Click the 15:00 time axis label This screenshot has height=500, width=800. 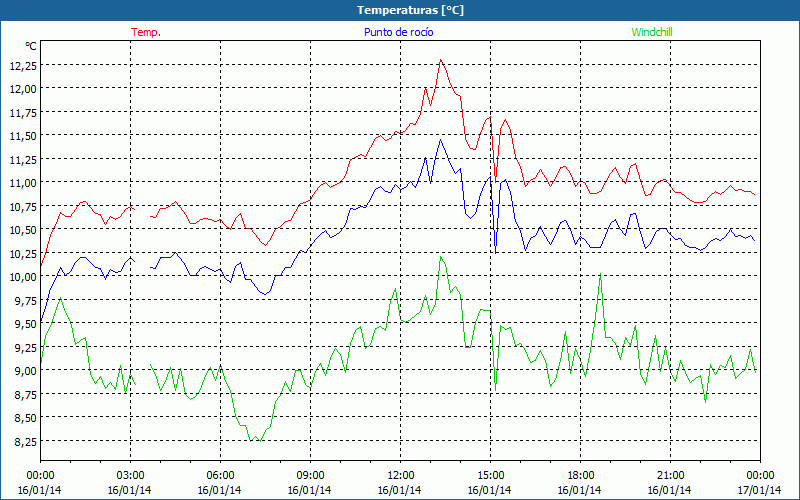[x=490, y=475]
